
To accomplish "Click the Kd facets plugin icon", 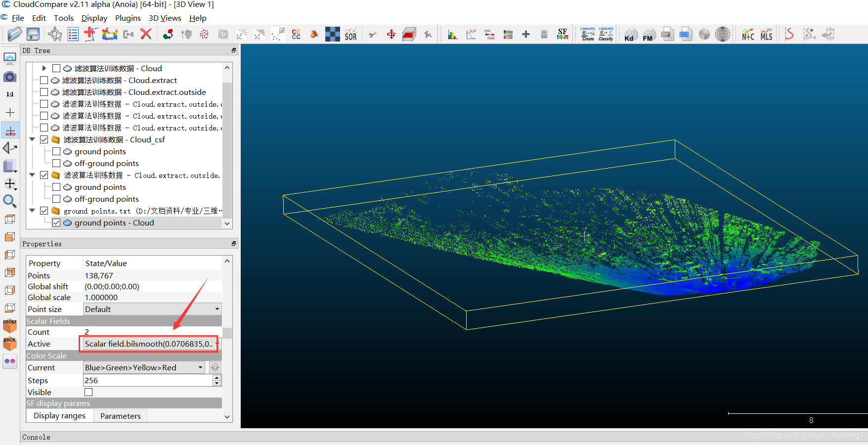I will (630, 34).
